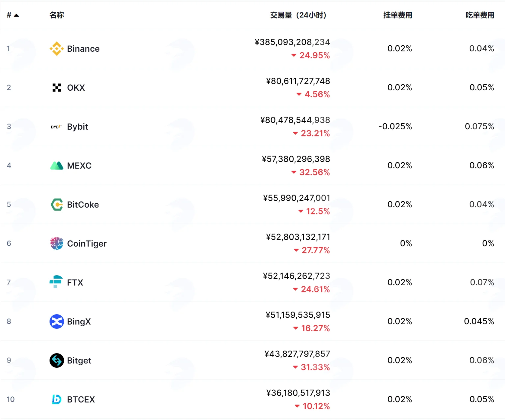
Task: Click the BingX blue logo icon
Action: pyautogui.click(x=56, y=321)
